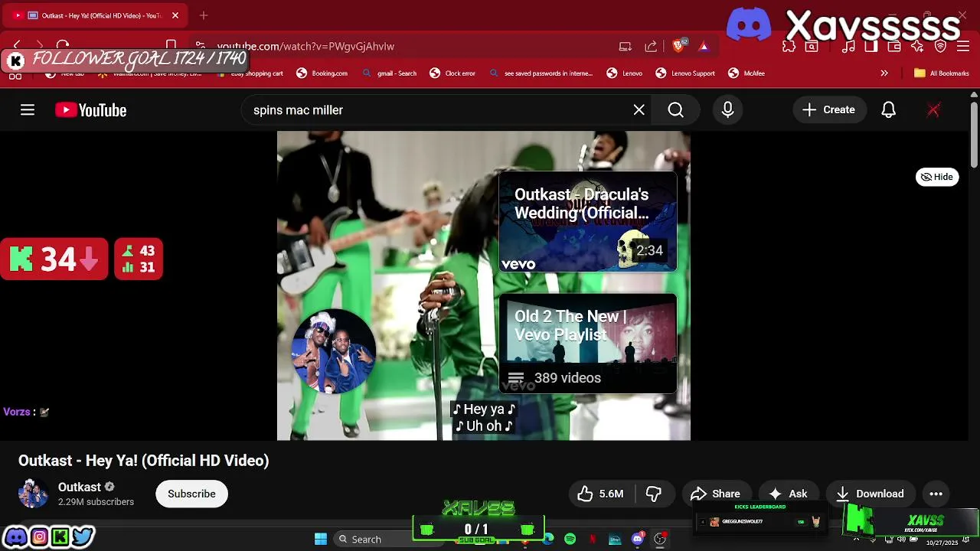This screenshot has height=551, width=980.
Task: Open Outkast channel avatar beside subscriber count
Action: tap(34, 494)
